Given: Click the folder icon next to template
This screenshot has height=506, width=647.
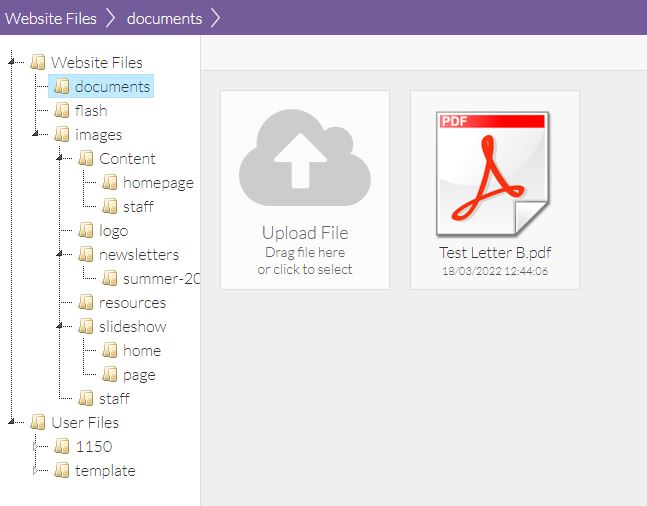Looking at the screenshot, I should click(x=62, y=471).
